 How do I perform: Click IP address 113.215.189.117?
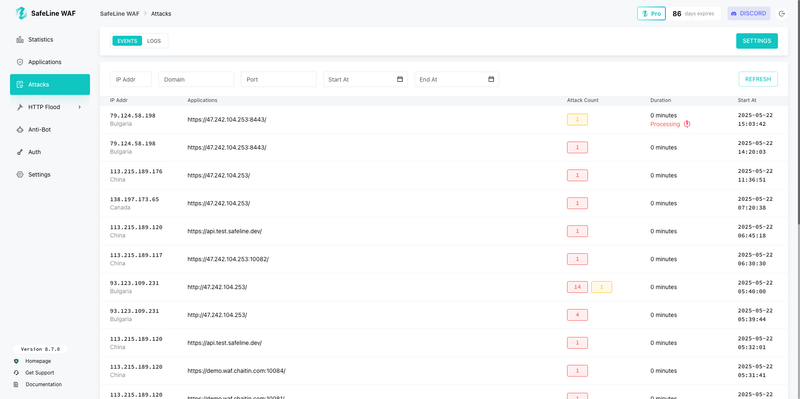click(x=136, y=255)
